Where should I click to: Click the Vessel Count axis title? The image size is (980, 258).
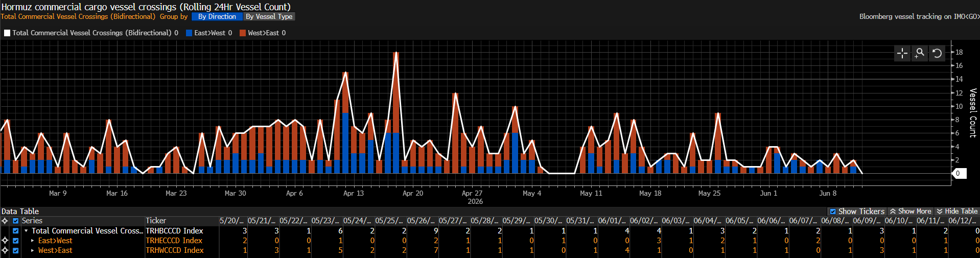[973, 113]
